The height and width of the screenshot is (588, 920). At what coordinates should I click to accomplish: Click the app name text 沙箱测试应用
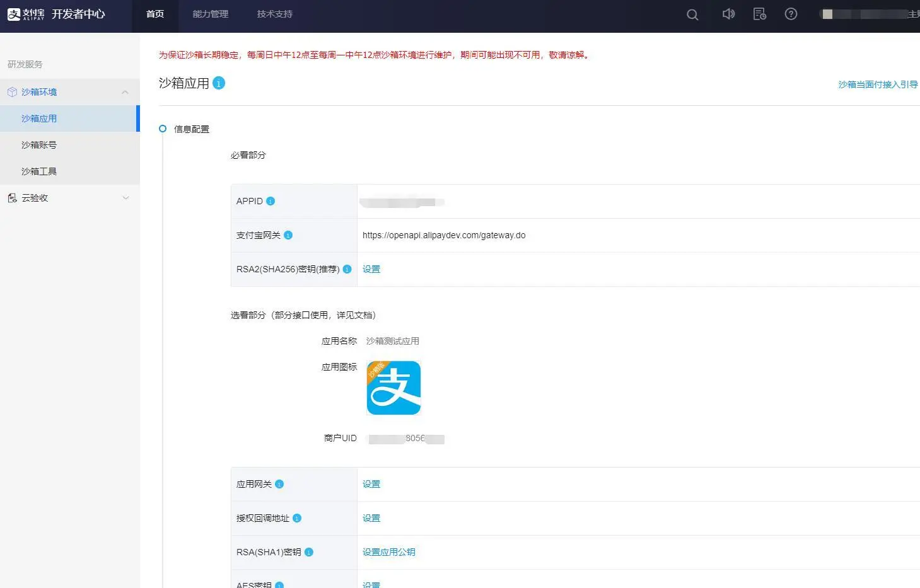pos(393,341)
